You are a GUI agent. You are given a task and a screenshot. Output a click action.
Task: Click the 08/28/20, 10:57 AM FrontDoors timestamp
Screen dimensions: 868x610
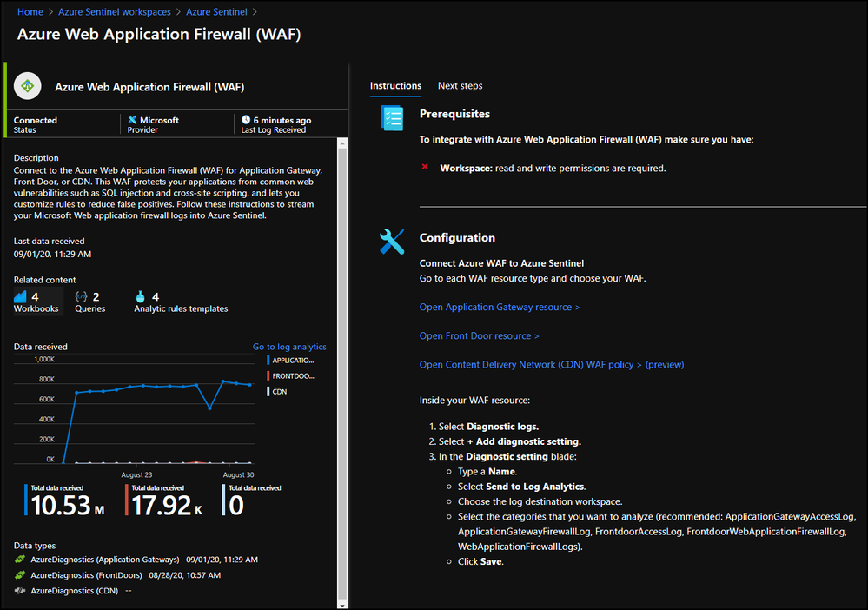(x=185, y=575)
